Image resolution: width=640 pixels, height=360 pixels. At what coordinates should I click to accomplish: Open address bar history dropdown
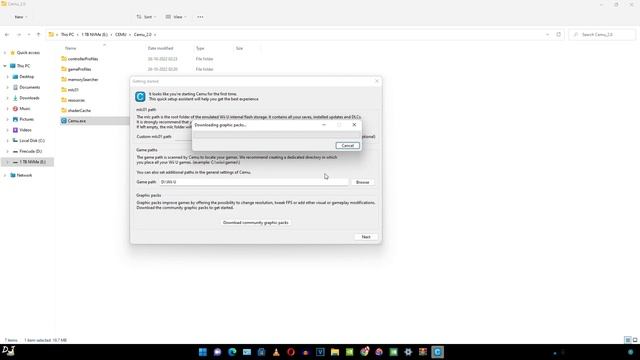coord(547,35)
